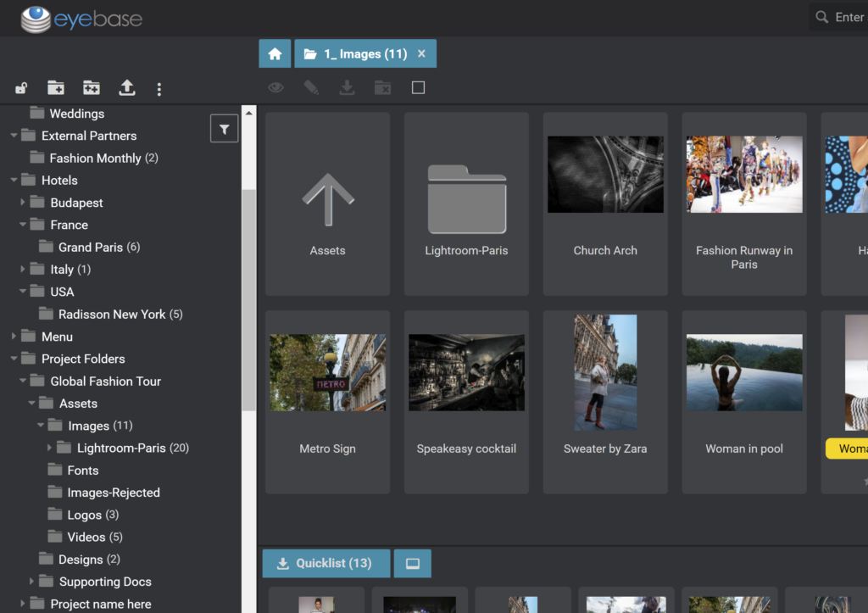The width and height of the screenshot is (868, 613).
Task: Expand the Budapest folder in the sidebar
Action: coord(25,202)
